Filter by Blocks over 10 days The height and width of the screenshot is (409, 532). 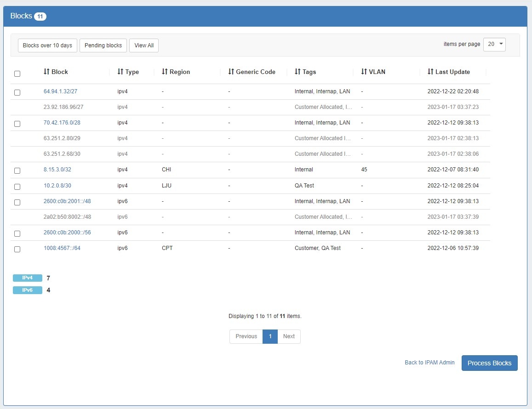tap(47, 45)
